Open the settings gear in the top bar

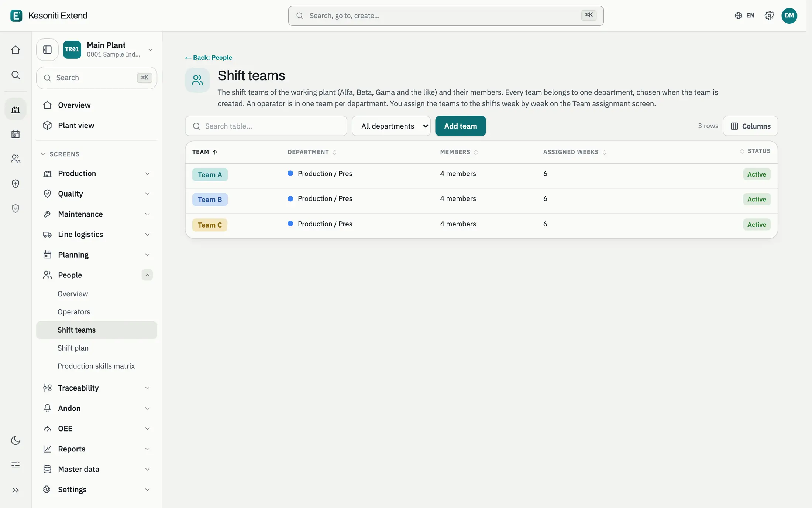coord(769,16)
